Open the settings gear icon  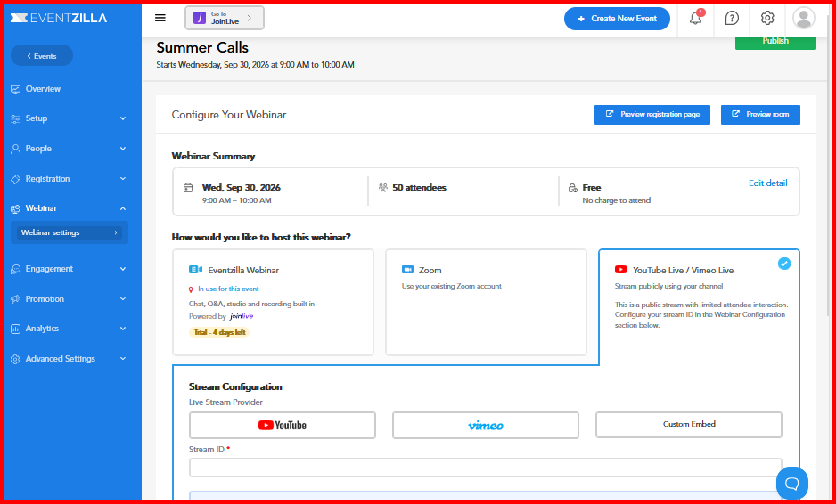(767, 18)
